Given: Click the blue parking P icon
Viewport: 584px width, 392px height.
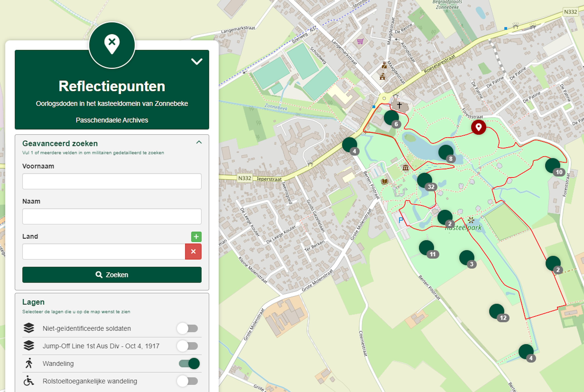Looking at the screenshot, I should (x=401, y=220).
